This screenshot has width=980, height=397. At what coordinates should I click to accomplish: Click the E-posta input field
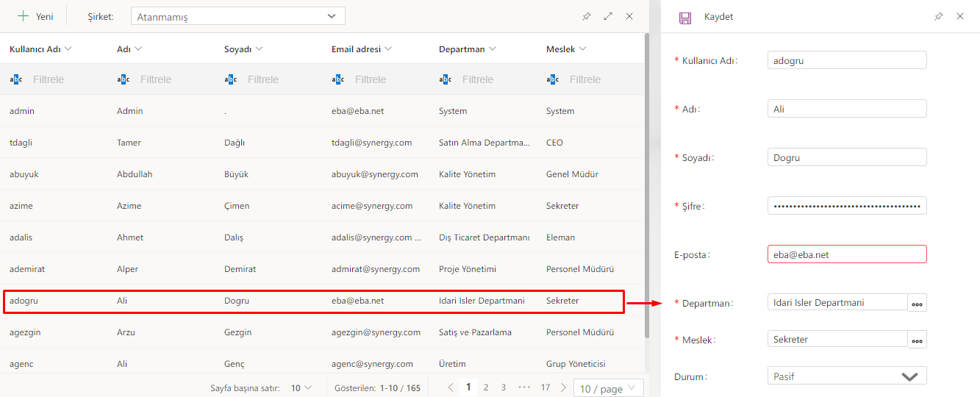(846, 254)
